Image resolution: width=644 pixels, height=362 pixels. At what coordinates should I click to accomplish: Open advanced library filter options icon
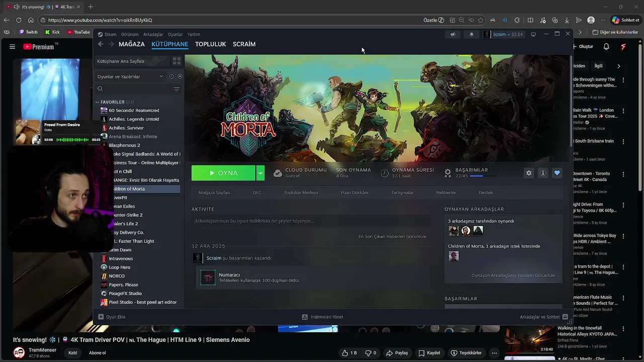pyautogui.click(x=177, y=89)
